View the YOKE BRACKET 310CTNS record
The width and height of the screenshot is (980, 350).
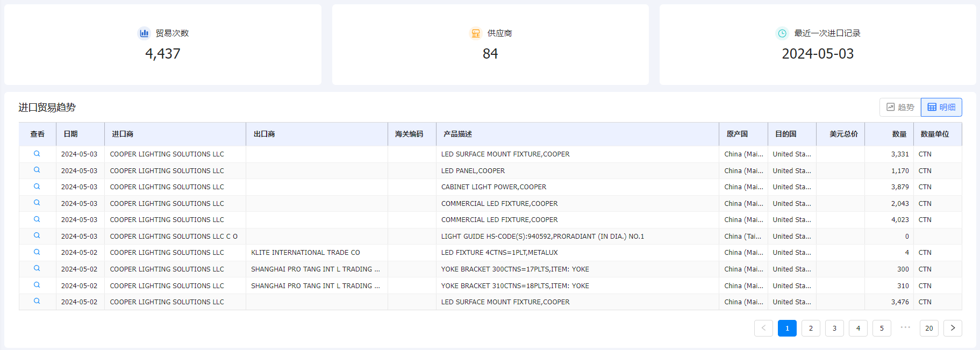(37, 285)
